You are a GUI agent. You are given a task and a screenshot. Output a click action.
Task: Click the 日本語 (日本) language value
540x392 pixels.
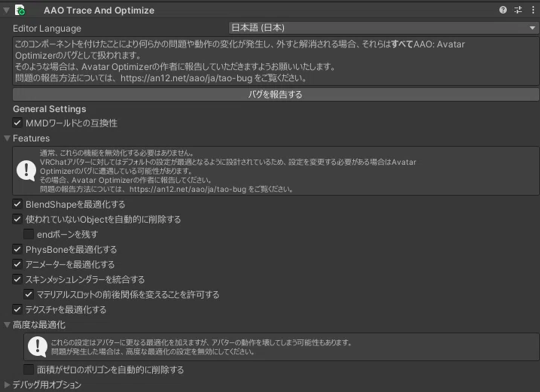258,28
